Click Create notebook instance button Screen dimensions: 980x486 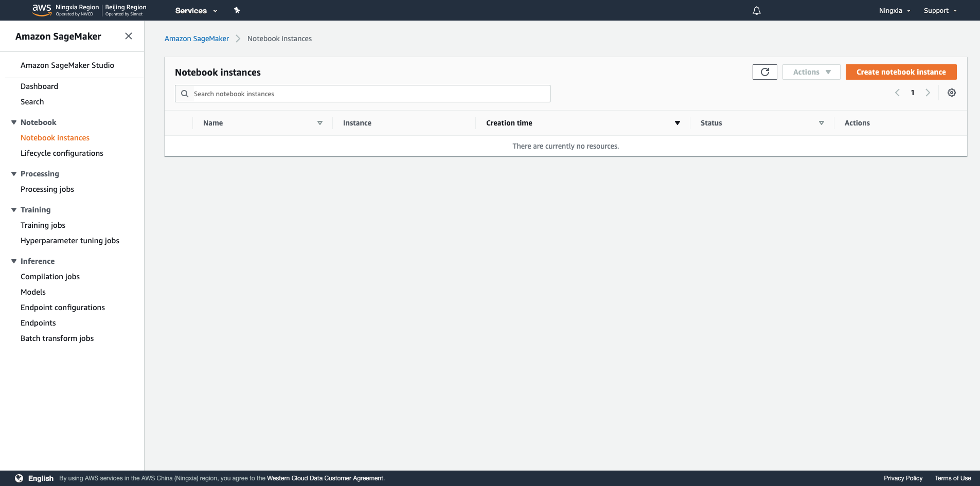(x=901, y=72)
